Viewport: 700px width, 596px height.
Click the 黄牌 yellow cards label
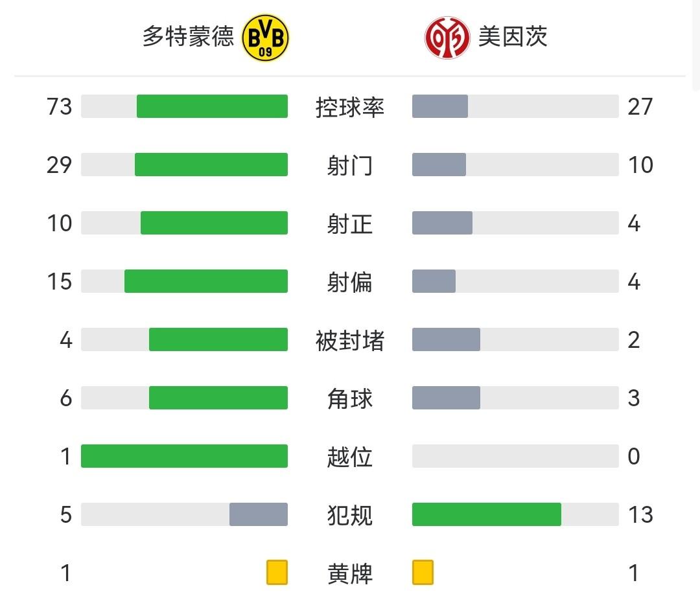[350, 573]
